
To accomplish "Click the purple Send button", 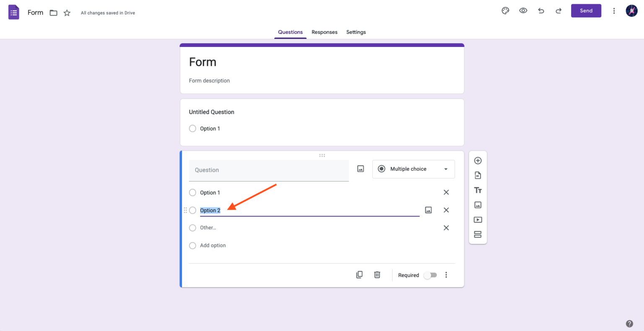I will [586, 11].
